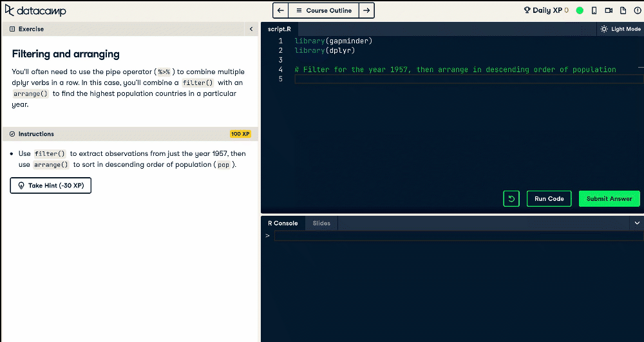This screenshot has width=644, height=342.
Task: Submit Answer for the exercise
Action: click(x=609, y=199)
